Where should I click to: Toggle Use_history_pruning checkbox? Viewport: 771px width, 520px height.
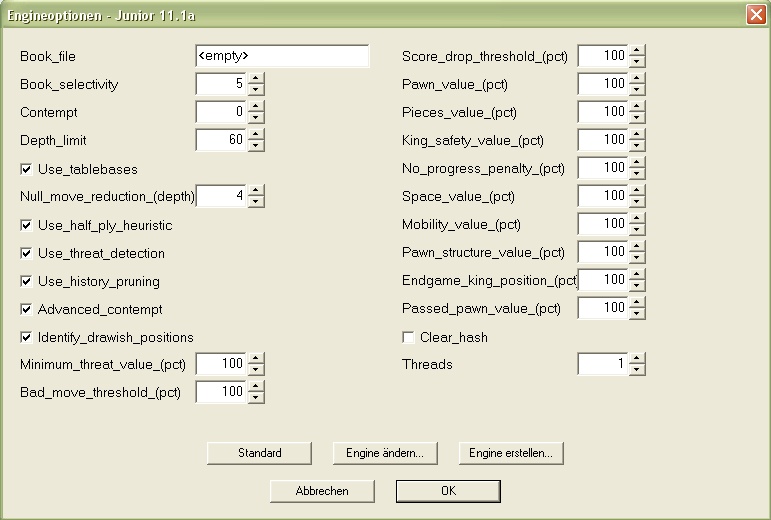pos(26,282)
